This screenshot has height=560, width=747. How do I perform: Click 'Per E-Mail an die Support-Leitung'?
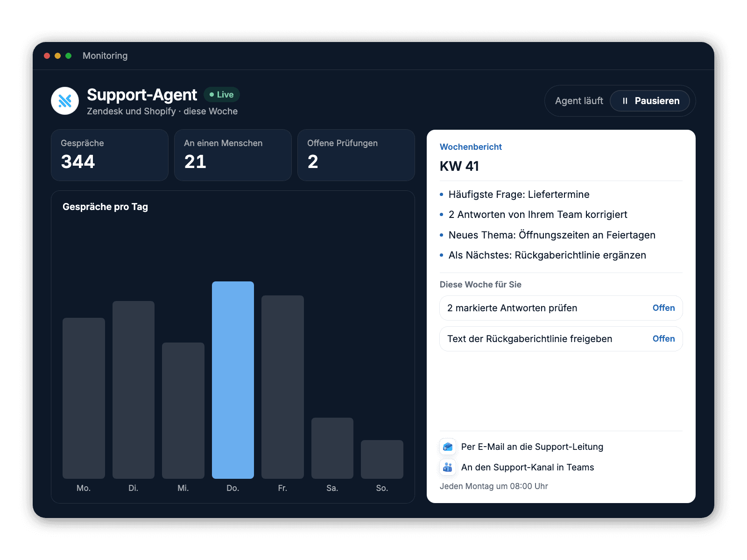click(x=532, y=447)
